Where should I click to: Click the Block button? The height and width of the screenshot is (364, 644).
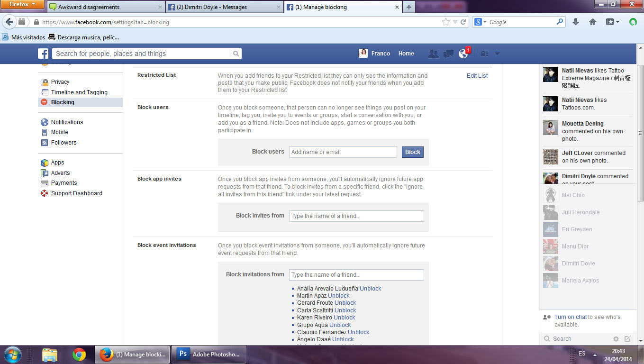pyautogui.click(x=413, y=152)
